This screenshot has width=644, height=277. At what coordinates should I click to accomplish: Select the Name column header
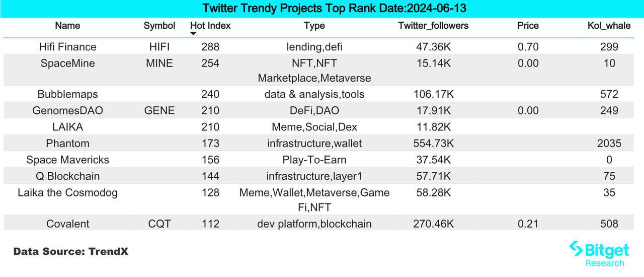click(x=67, y=26)
